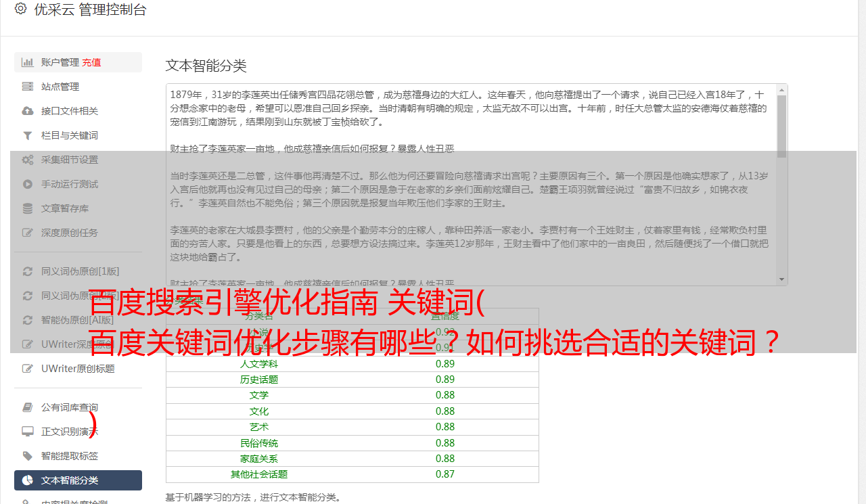Click the 家庭关系 category cell

coord(259,459)
